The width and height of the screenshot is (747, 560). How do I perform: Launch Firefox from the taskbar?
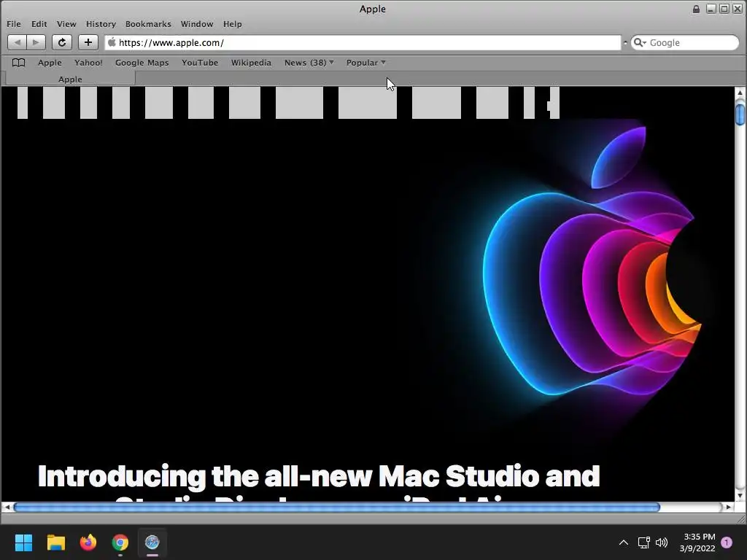[88, 542]
